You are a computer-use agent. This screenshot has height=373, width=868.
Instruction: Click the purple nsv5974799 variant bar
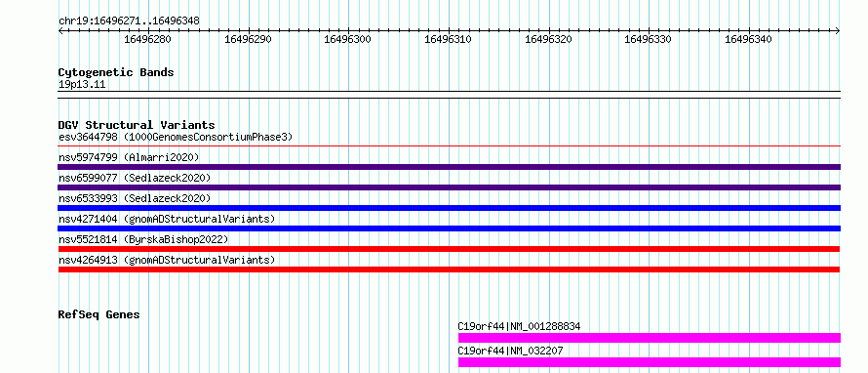pyautogui.click(x=449, y=167)
